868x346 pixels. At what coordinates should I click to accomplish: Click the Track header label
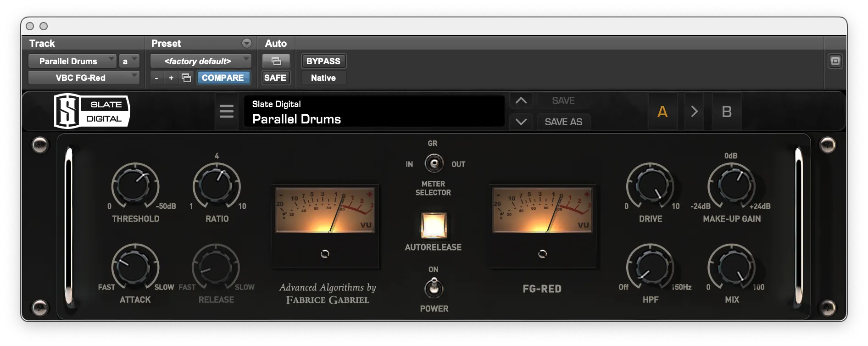click(x=42, y=43)
